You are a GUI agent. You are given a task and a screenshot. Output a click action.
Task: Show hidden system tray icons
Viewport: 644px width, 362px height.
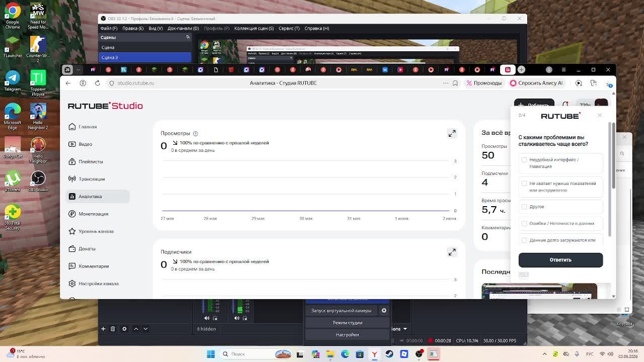[x=544, y=354]
